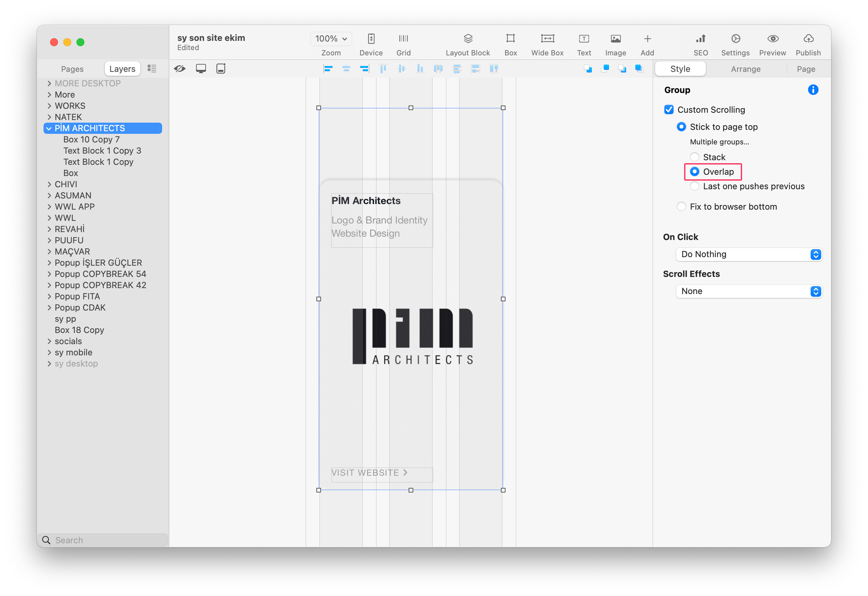868x596 pixels.
Task: Open the Arrange tab
Action: 745,69
